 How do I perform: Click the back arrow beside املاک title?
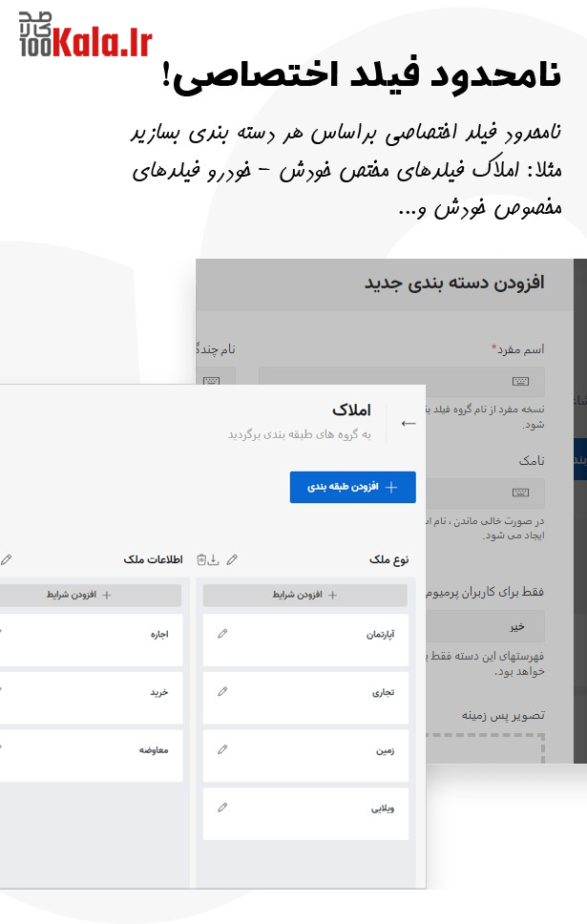coord(409,423)
